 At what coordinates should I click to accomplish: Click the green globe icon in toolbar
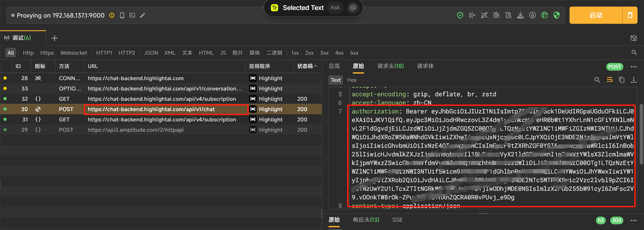544,15
